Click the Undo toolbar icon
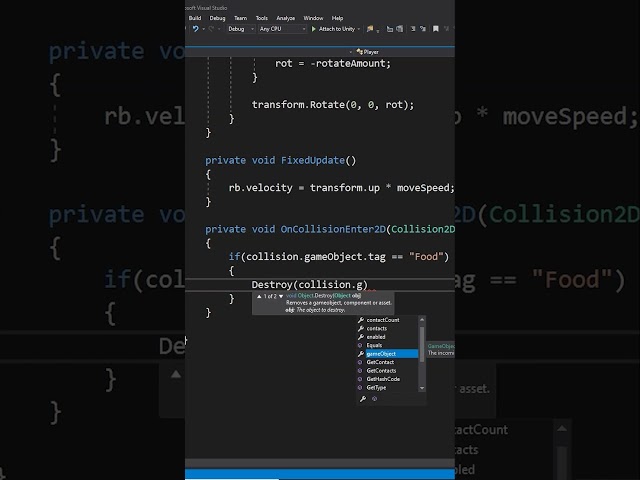The image size is (640, 480). click(196, 29)
